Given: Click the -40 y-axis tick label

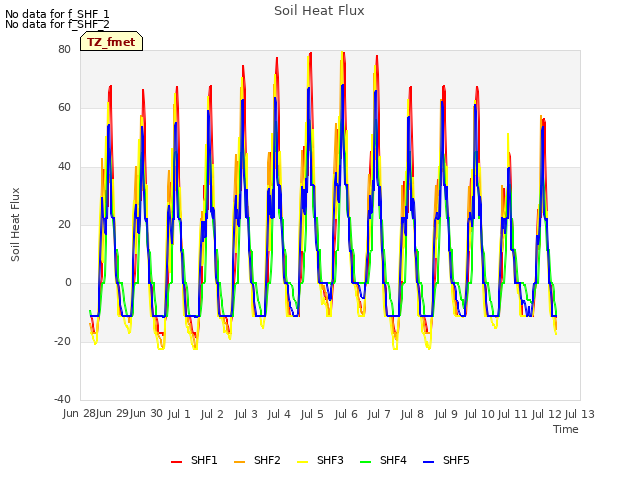Looking at the screenshot, I should pyautogui.click(x=62, y=399).
